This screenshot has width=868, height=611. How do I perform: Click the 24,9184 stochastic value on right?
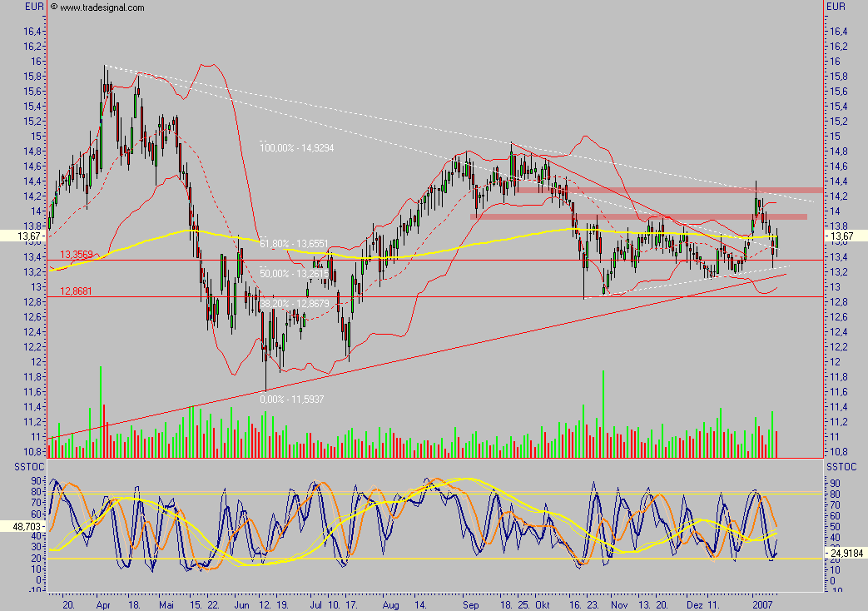846,553
